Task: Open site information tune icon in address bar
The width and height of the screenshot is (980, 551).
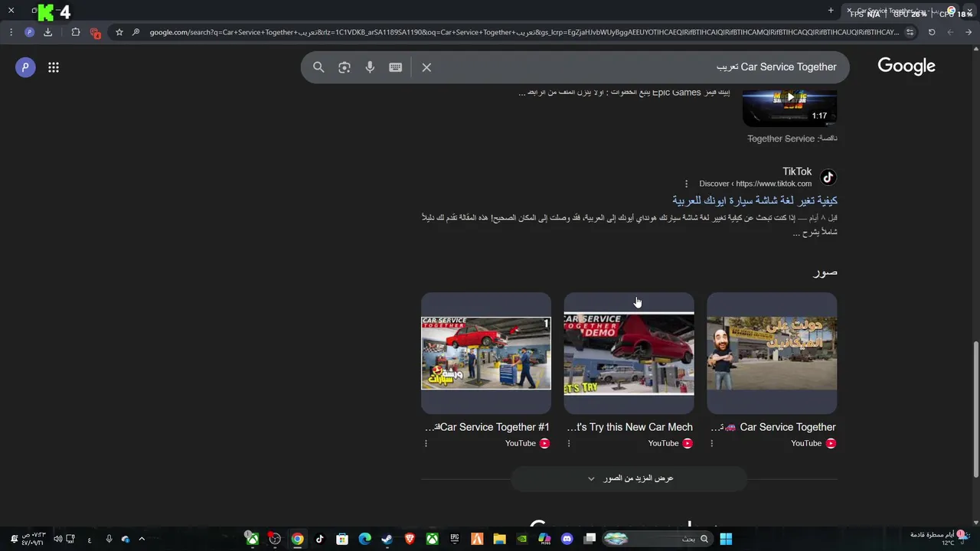Action: [x=910, y=32]
